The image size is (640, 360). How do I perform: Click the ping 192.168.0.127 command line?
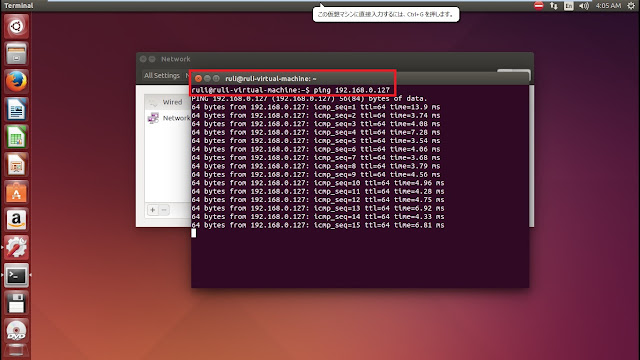(x=291, y=90)
